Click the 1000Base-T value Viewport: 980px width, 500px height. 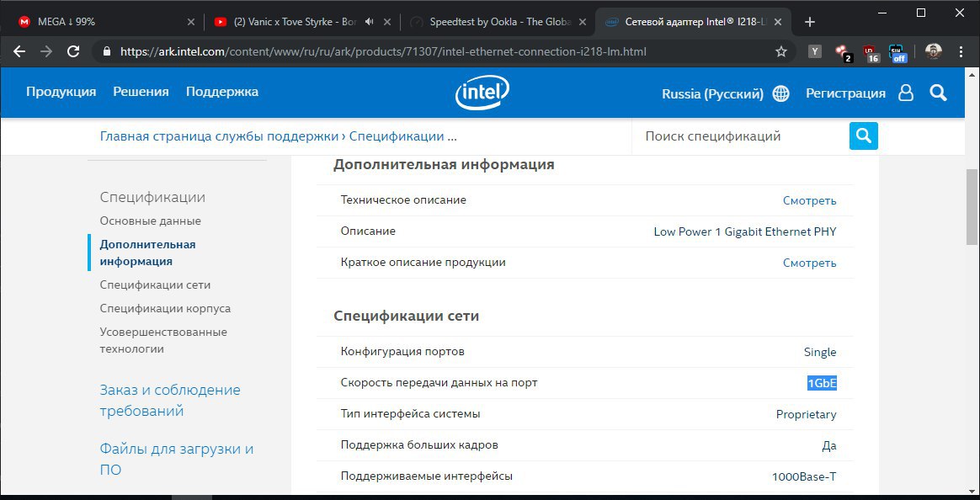point(804,477)
